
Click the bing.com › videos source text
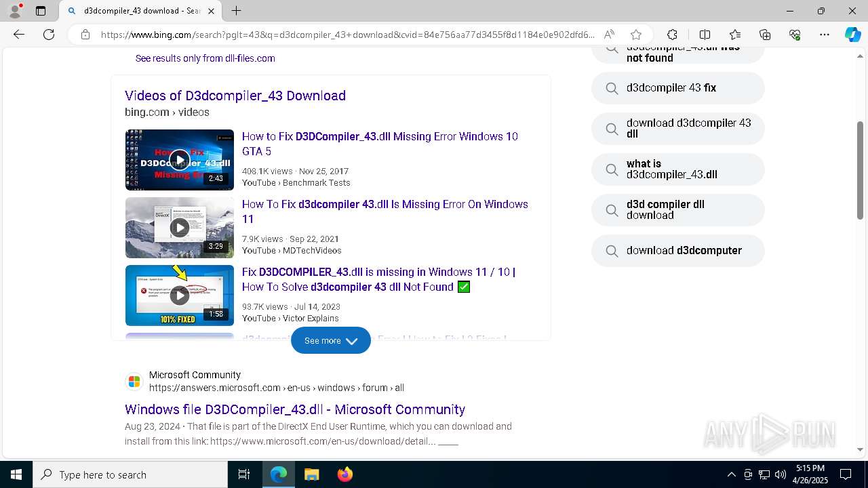(167, 113)
